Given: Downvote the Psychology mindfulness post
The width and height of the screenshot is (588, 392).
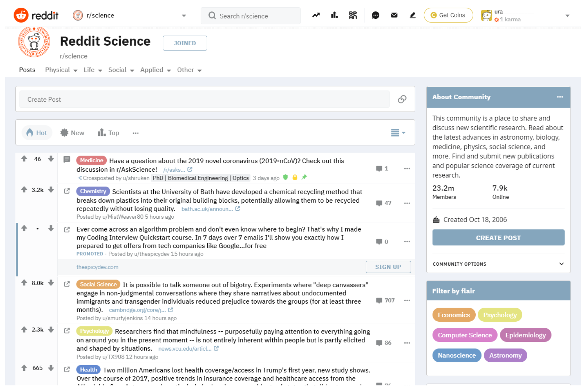Looking at the screenshot, I should tap(51, 329).
